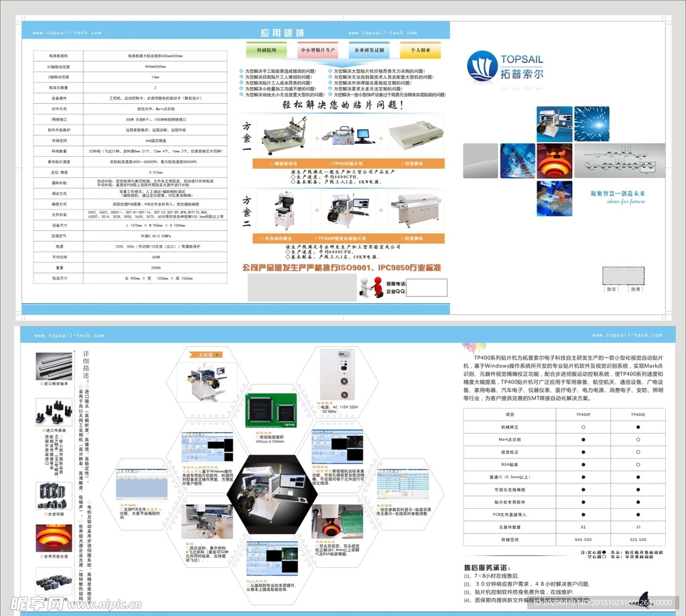Click the blank box beside 客服电话
Viewport: 686px width, 616px height.
[x=427, y=288]
